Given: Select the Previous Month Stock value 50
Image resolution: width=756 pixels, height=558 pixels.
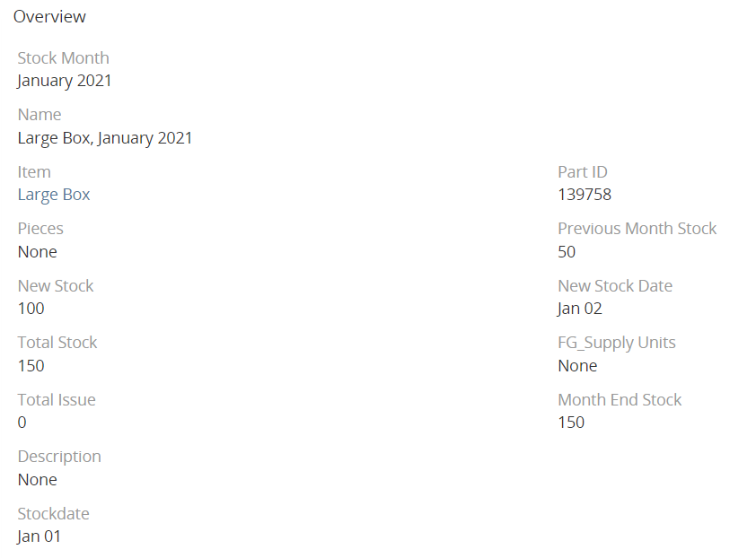Looking at the screenshot, I should pyautogui.click(x=567, y=252).
